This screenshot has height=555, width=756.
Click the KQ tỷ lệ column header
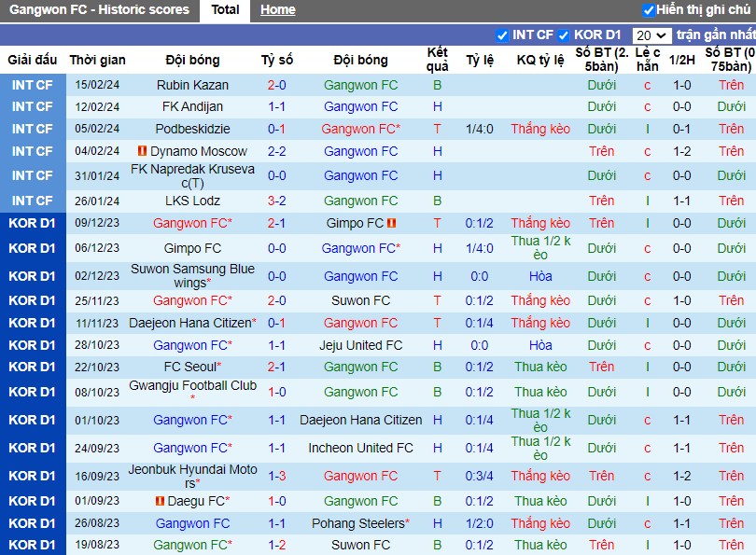coord(540,60)
